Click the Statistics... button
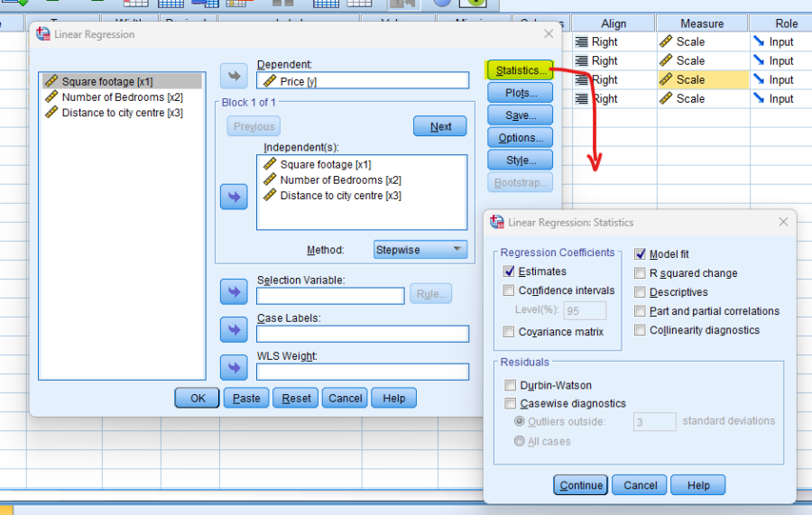The width and height of the screenshot is (812, 515). tap(521, 70)
